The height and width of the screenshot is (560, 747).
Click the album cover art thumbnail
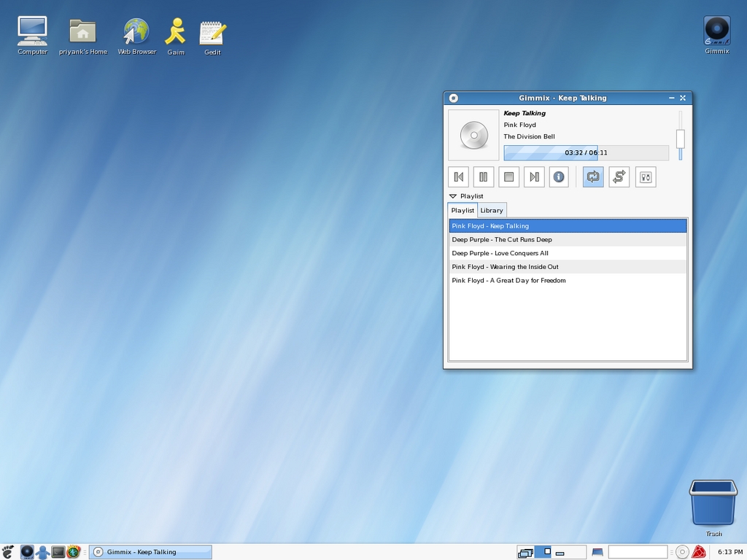click(473, 135)
